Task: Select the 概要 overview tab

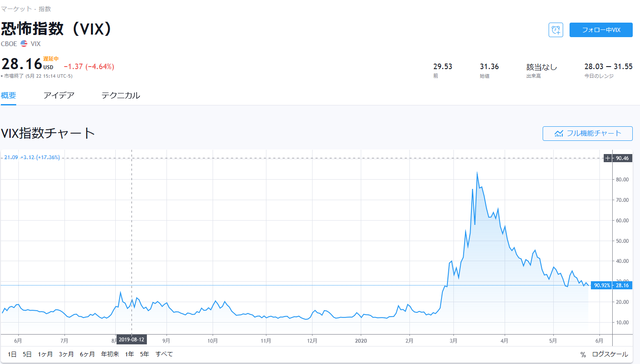Action: pos(9,95)
